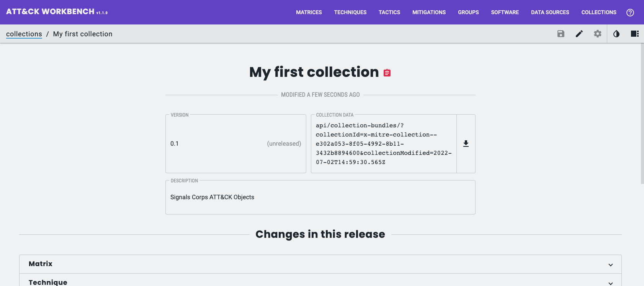
Task: Download the collection bundle
Action: tap(466, 144)
